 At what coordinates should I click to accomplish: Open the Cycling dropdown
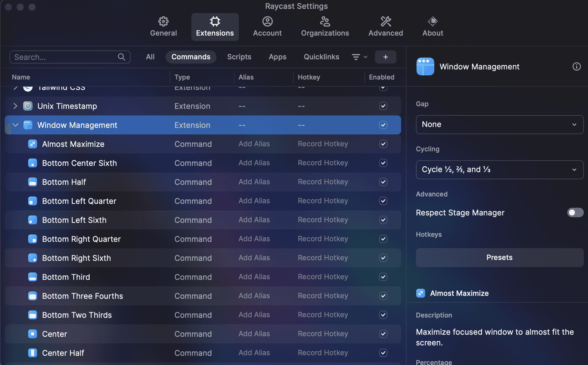pos(500,169)
